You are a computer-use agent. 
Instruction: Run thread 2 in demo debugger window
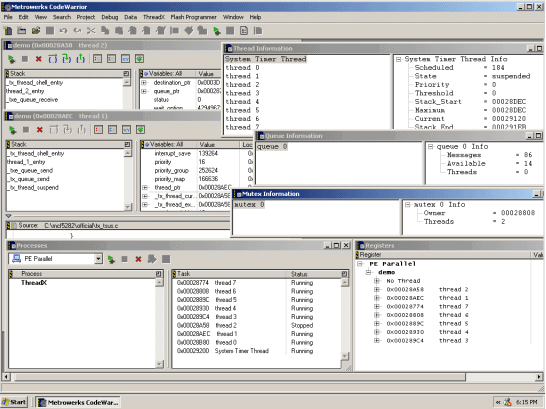click(x=11, y=59)
